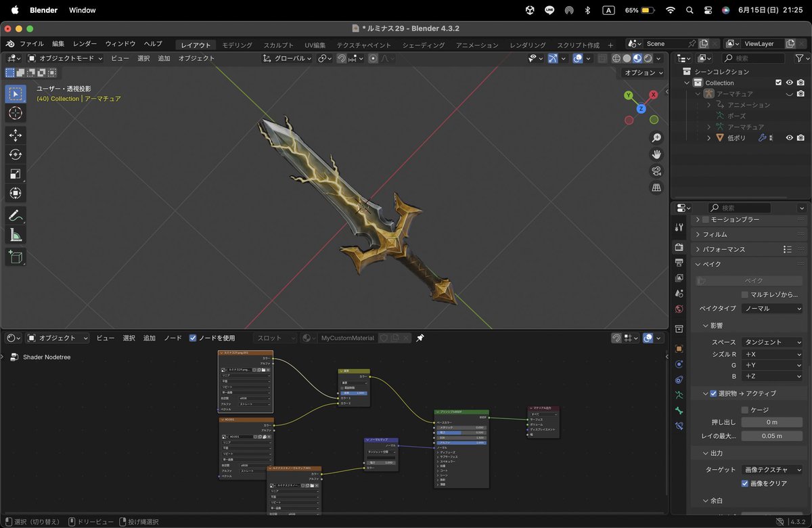Select the Transform tool

(x=16, y=193)
